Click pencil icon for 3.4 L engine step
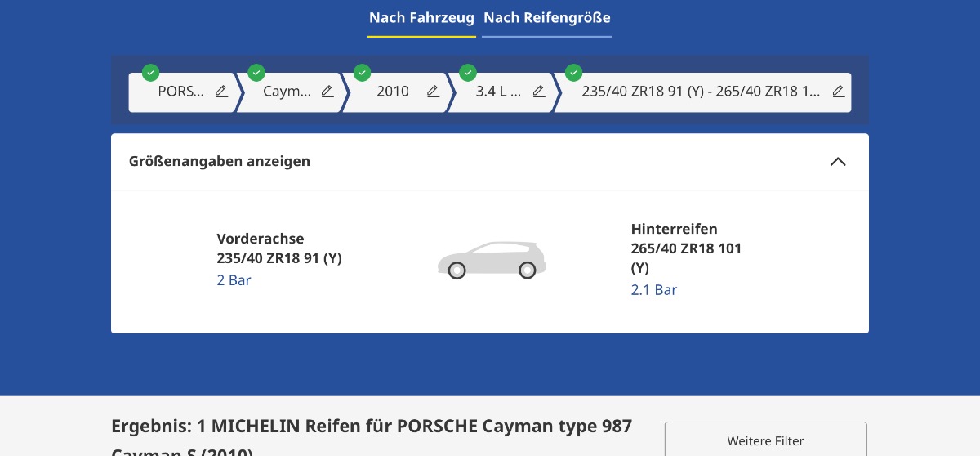This screenshot has height=456, width=980. click(x=538, y=92)
